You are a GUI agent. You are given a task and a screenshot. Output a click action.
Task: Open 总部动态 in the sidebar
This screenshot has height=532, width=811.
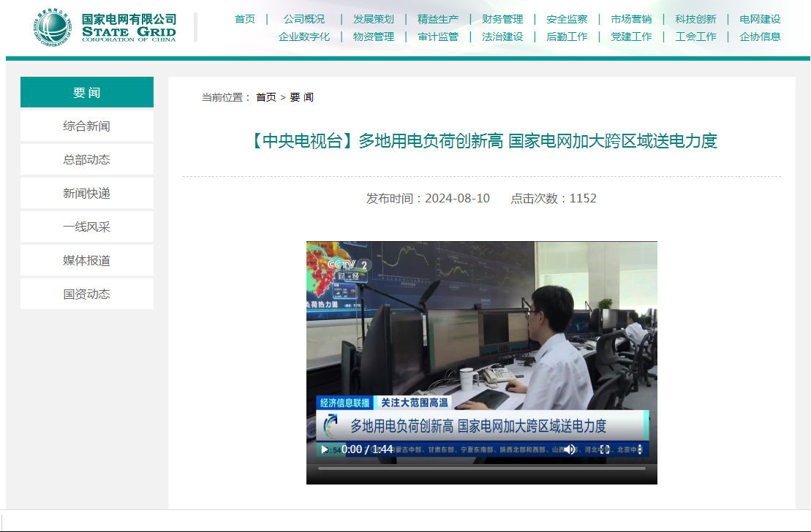point(87,160)
